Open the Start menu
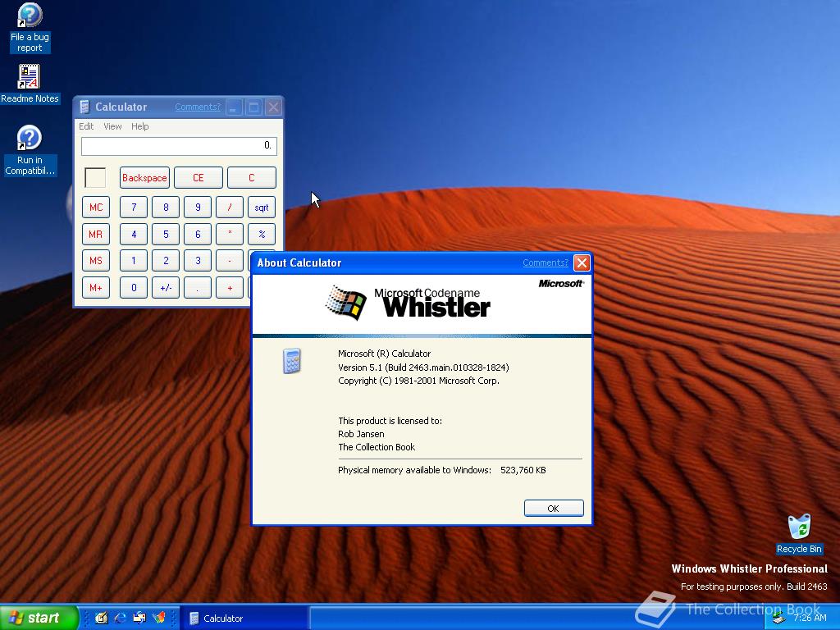The height and width of the screenshot is (630, 840). [39, 618]
